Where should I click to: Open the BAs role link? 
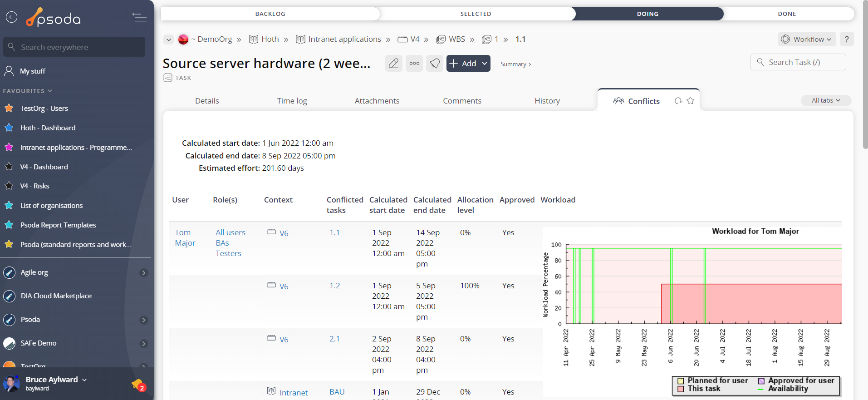pyautogui.click(x=222, y=243)
